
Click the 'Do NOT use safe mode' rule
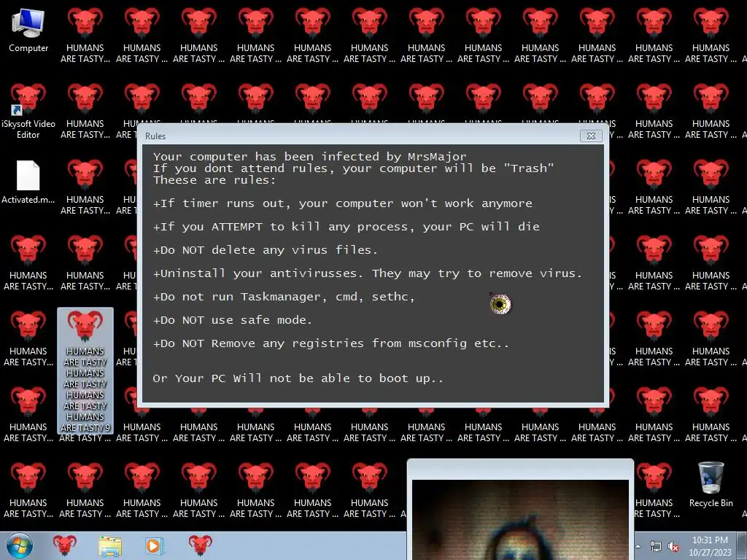click(x=233, y=320)
